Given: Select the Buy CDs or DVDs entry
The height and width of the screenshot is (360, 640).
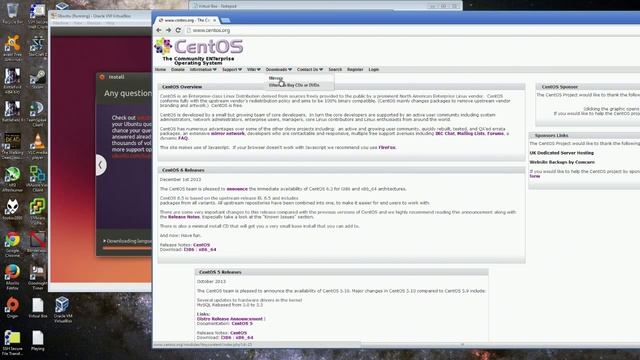Looking at the screenshot, I should pyautogui.click(x=300, y=85).
